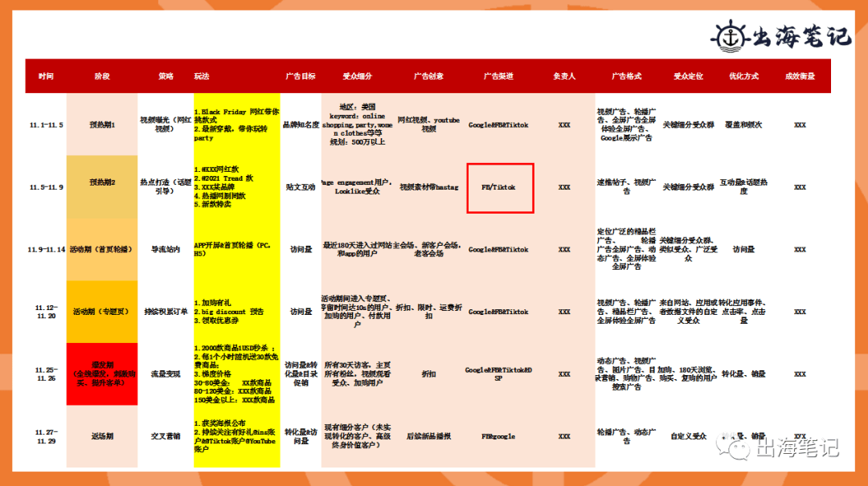The width and height of the screenshot is (868, 486).
Task: Click the 阶段 column header
Action: (102, 76)
